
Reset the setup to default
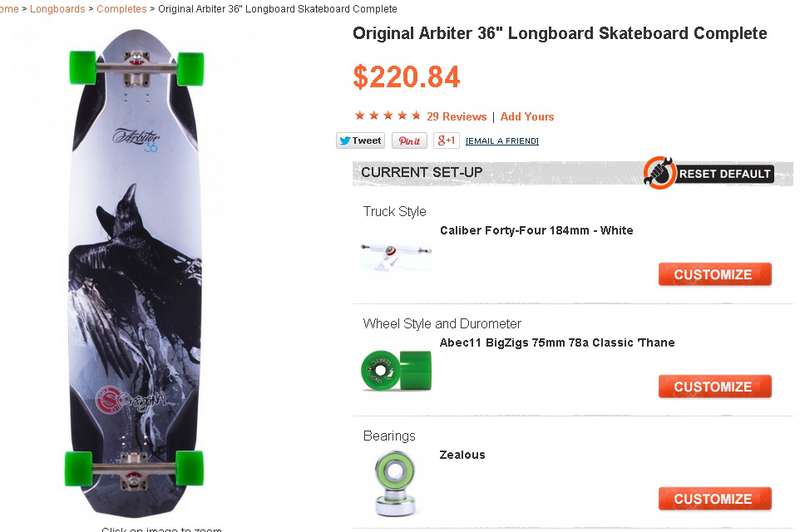point(724,174)
